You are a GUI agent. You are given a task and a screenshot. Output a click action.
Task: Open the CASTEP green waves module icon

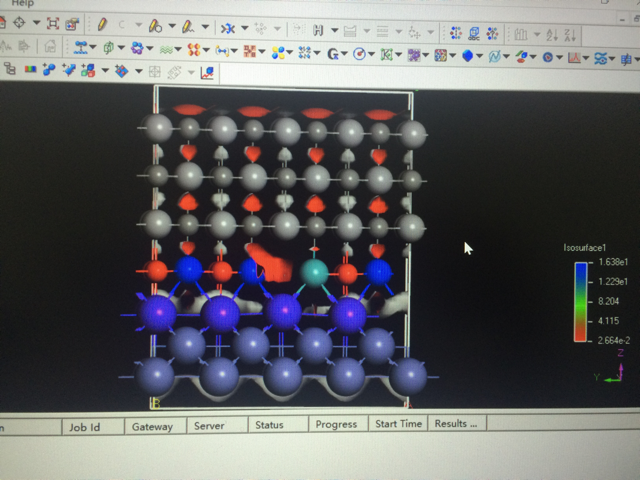pos(166,49)
